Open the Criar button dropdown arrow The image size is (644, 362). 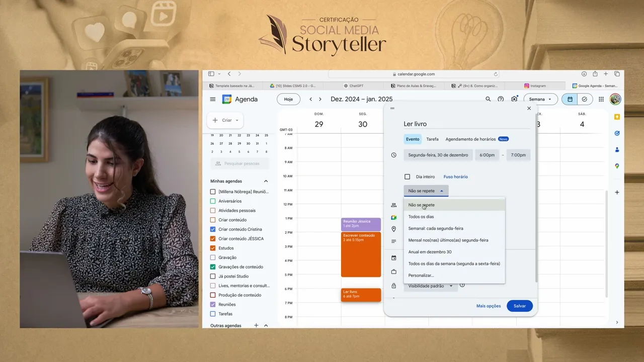[x=237, y=120]
